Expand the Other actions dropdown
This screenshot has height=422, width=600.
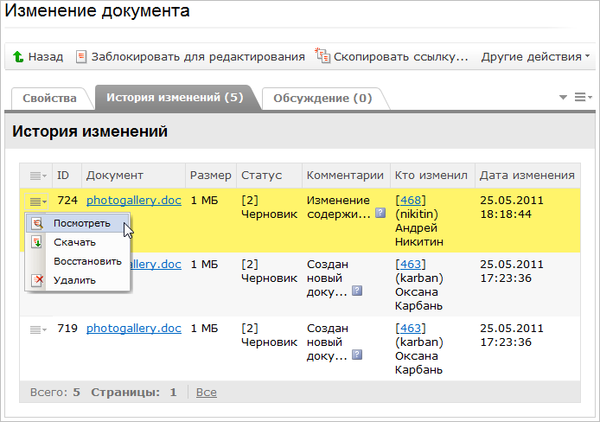[535, 57]
